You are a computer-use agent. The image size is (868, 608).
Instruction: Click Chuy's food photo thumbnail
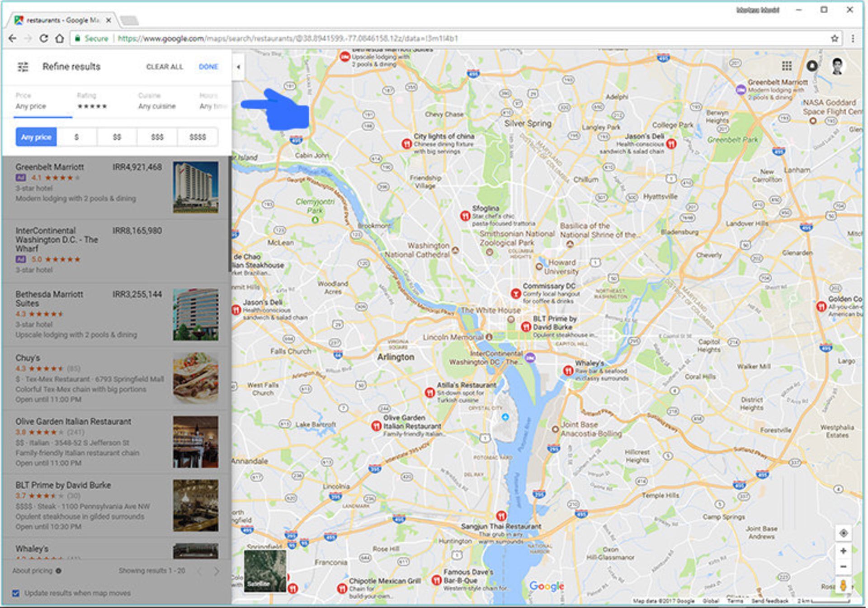195,378
